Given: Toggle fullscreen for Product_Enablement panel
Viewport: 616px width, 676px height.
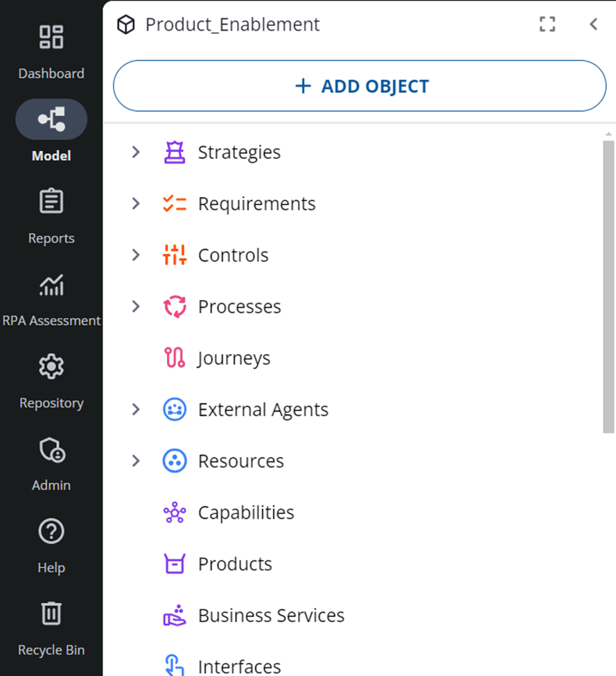Looking at the screenshot, I should [547, 24].
